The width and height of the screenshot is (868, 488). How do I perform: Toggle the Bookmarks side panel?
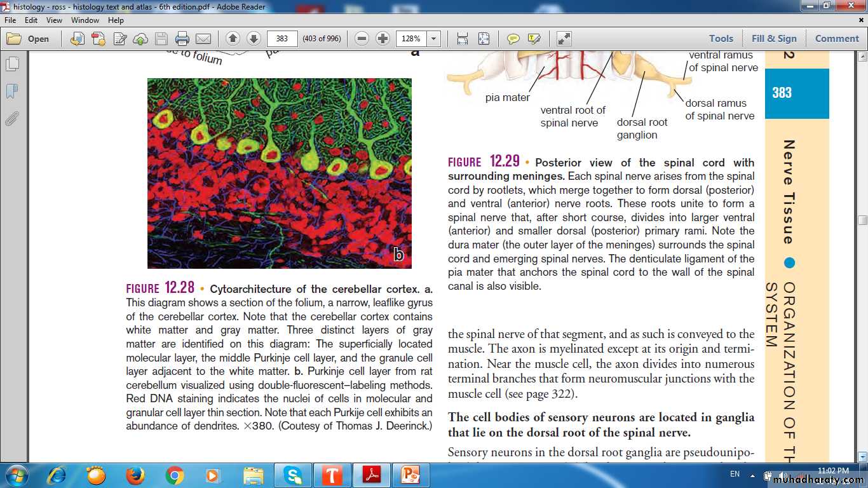12,91
